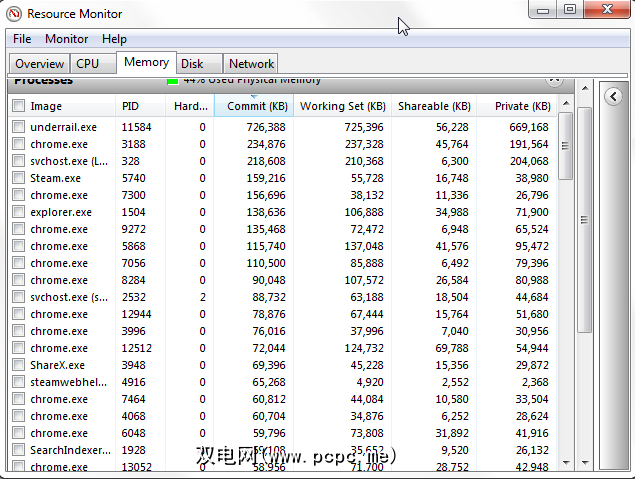Check the steamwebhelper process checkbox

[18, 382]
